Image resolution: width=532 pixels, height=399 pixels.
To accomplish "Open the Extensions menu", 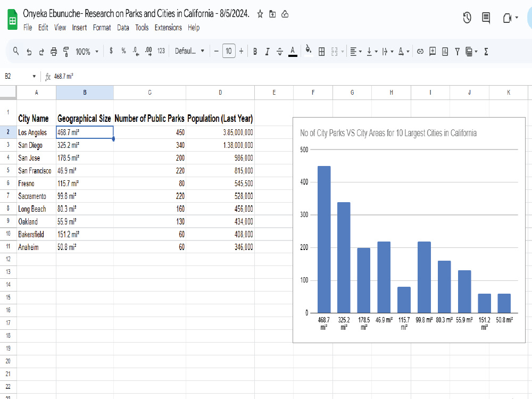I will (x=169, y=28).
